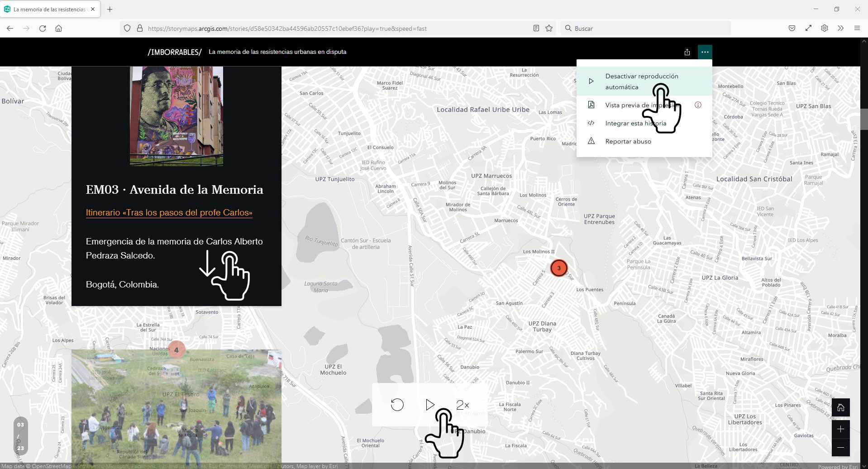Open the Firefox home page
868x469 pixels.
[58, 28]
